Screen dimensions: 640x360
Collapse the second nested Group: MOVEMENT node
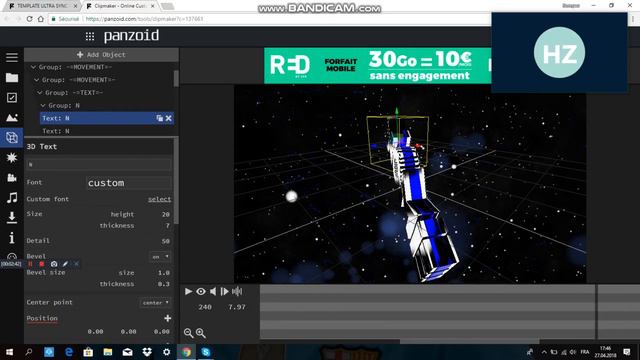pos(37,80)
